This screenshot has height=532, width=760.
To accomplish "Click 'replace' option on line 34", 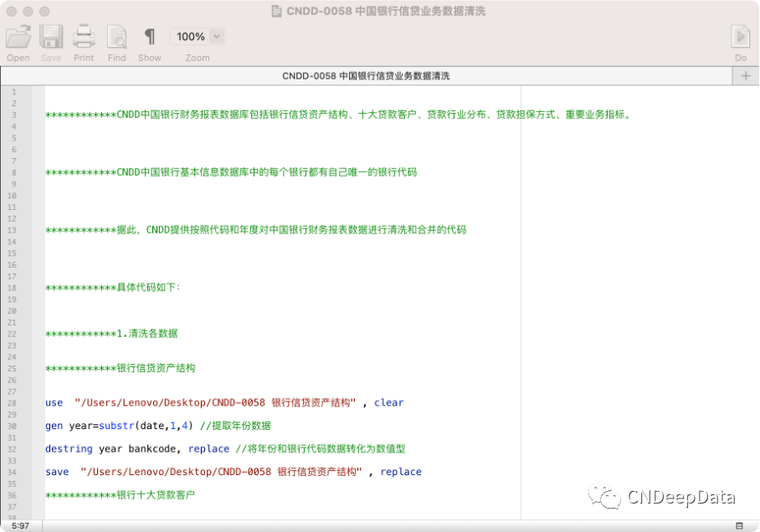I will click(x=401, y=472).
